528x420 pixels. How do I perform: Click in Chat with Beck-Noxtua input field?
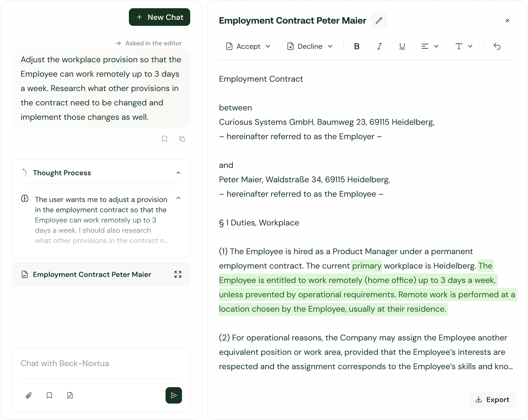[101, 364]
